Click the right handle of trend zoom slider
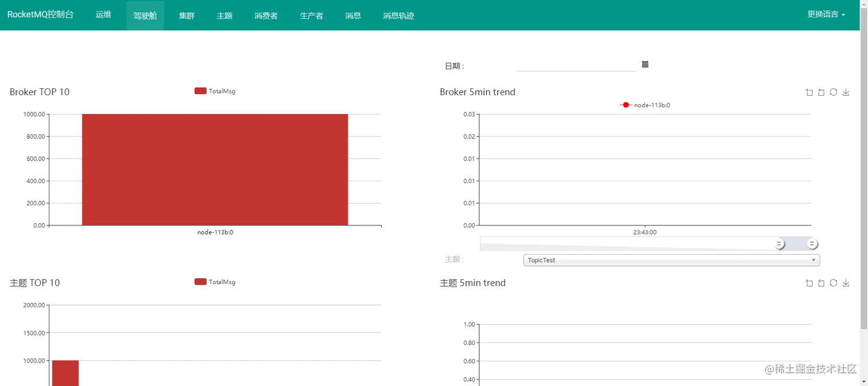 click(x=812, y=244)
